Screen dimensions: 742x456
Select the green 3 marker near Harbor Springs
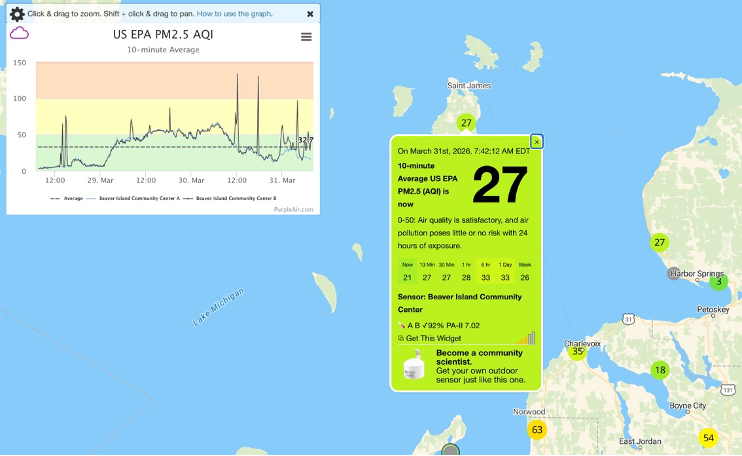[718, 282]
